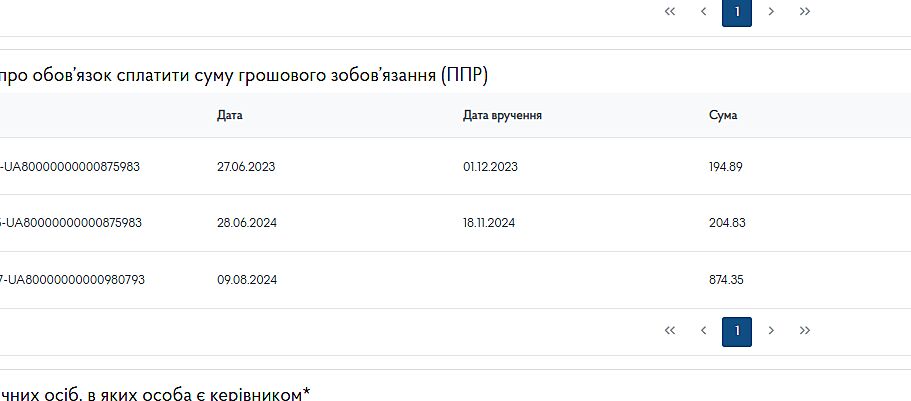This screenshot has height=401, width=911.
Task: Click the delivery date 01.12.2023
Action: [490, 167]
